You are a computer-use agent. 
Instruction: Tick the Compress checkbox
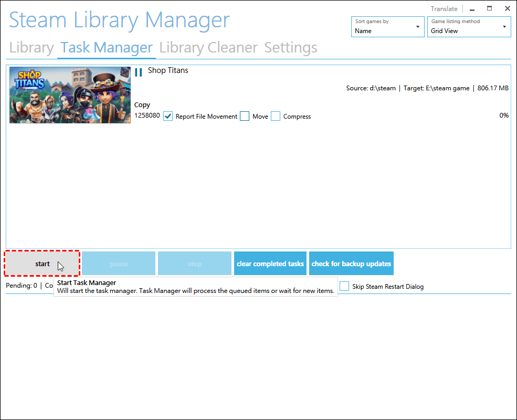point(276,117)
